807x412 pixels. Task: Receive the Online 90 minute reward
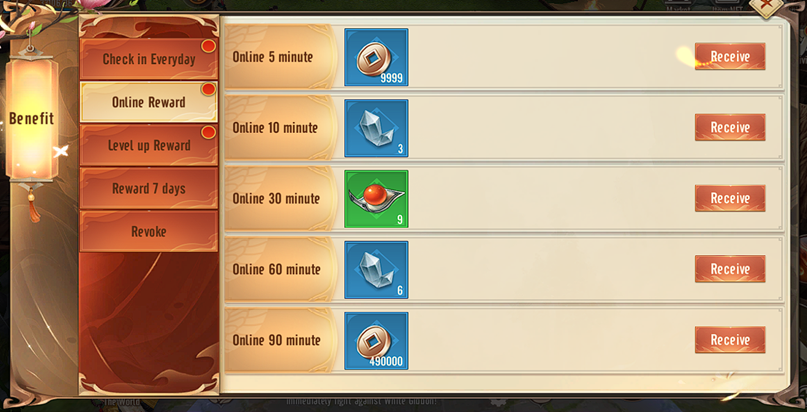[x=730, y=340]
